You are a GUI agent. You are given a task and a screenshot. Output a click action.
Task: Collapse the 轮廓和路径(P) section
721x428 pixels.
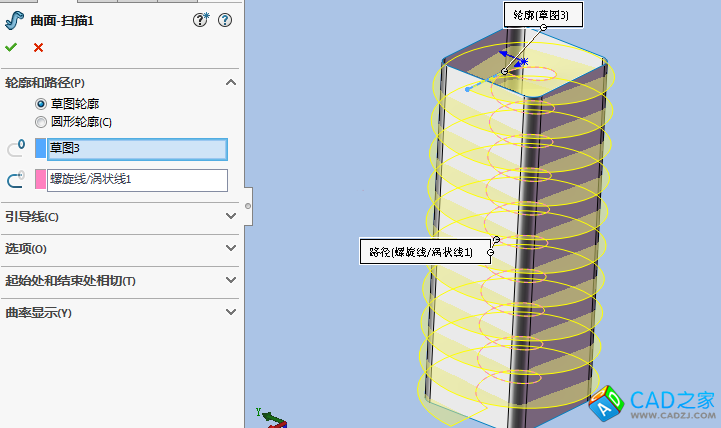(230, 82)
